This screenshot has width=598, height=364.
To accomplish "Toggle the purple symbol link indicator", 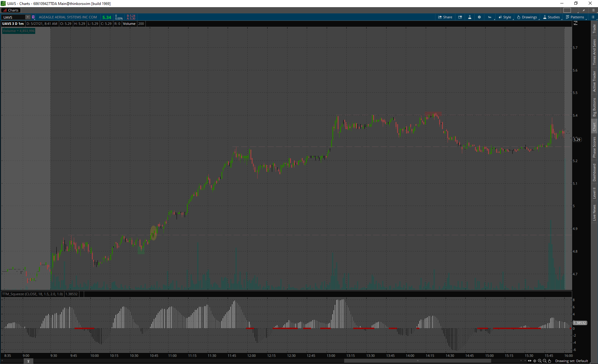I will [33, 17].
